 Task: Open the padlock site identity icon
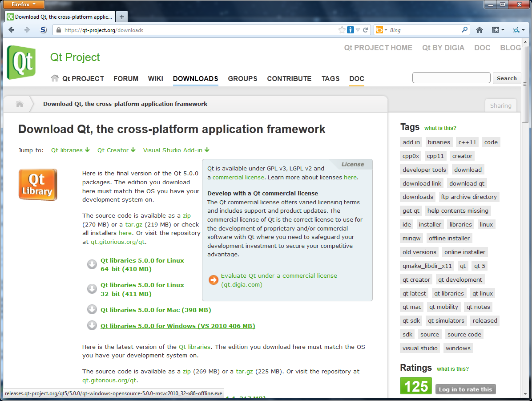tap(59, 30)
